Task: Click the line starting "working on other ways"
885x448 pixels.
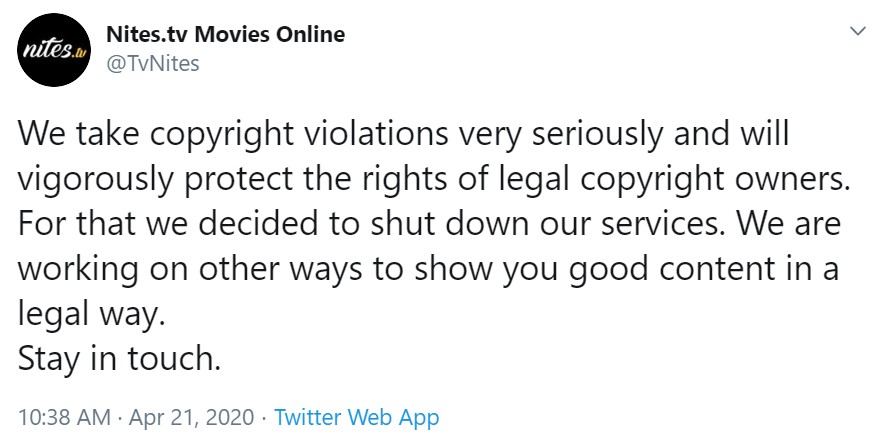Action: 428,269
